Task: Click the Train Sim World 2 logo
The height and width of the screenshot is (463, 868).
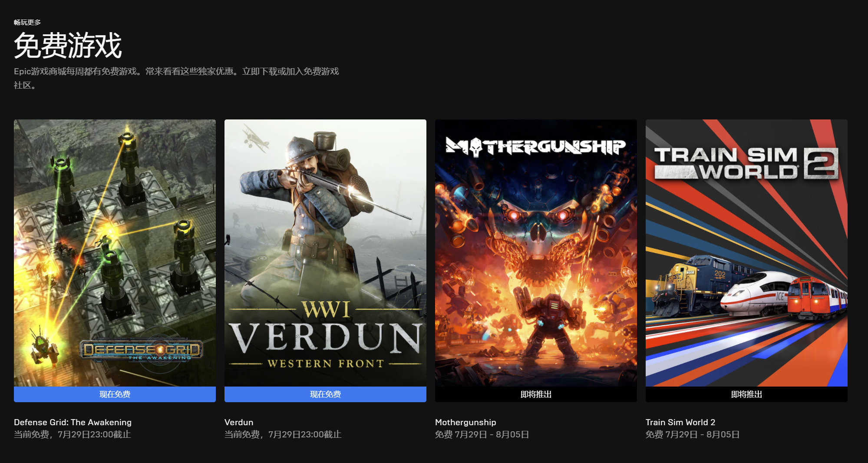Action: [x=746, y=163]
